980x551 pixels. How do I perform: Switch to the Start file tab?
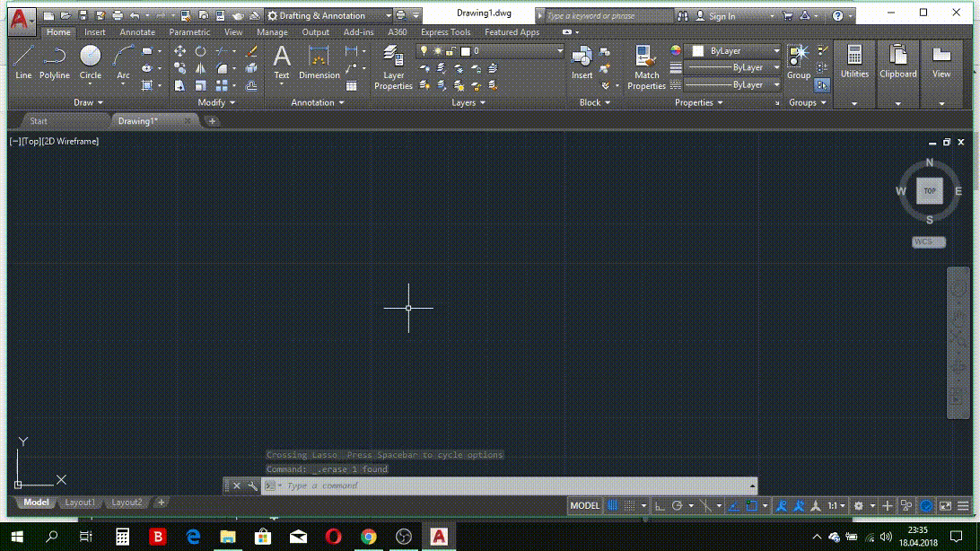tap(39, 121)
